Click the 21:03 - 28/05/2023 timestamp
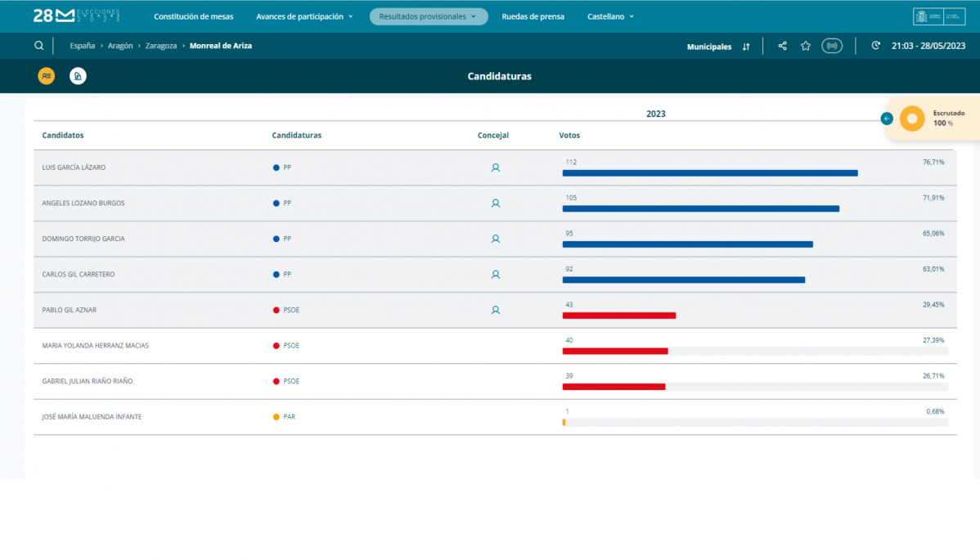 928,46
